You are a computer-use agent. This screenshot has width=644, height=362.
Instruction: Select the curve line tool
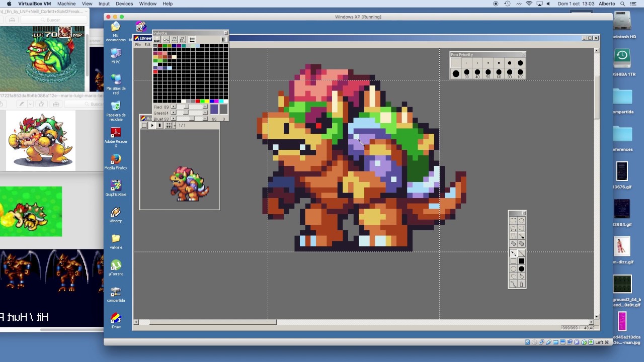(513, 284)
